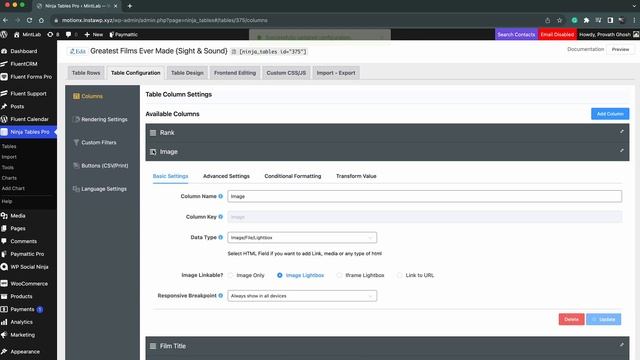
Task: Show Column Key info tooltip icon
Action: [x=220, y=217]
